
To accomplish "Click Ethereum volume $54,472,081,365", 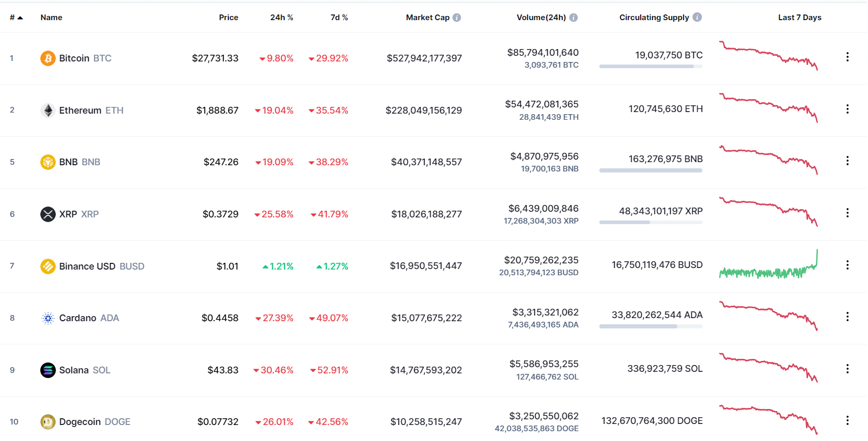I will [541, 104].
